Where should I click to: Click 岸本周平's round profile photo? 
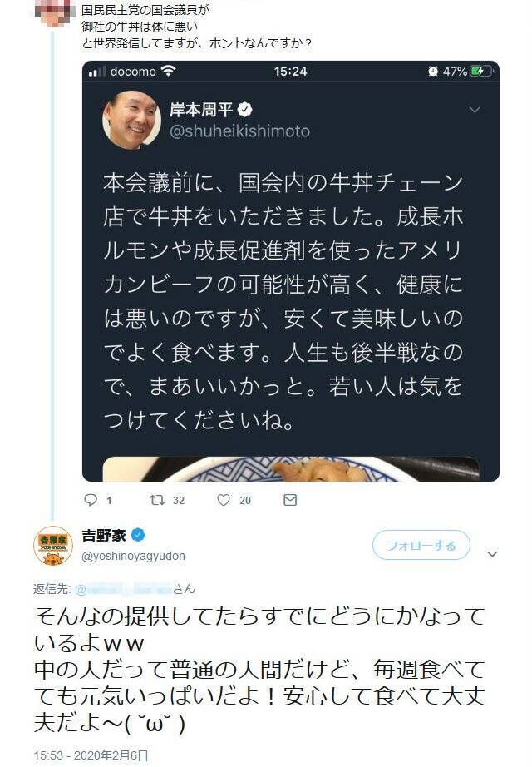(x=131, y=118)
